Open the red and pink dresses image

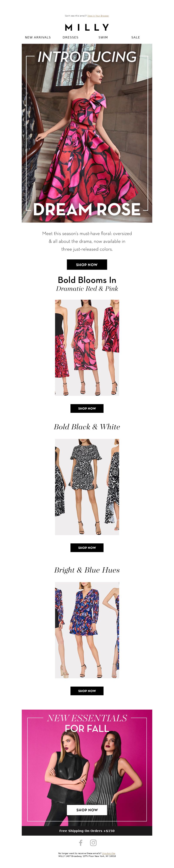pyautogui.click(x=87, y=348)
